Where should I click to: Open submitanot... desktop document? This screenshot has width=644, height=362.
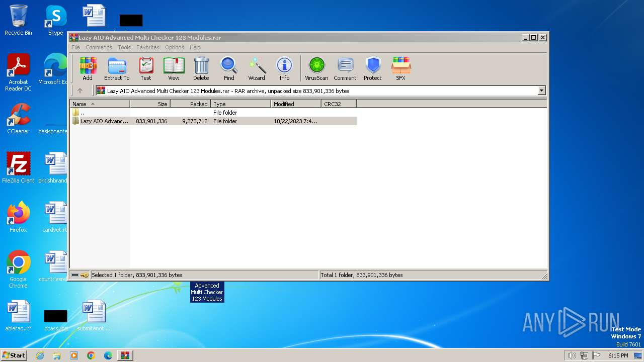(x=94, y=316)
